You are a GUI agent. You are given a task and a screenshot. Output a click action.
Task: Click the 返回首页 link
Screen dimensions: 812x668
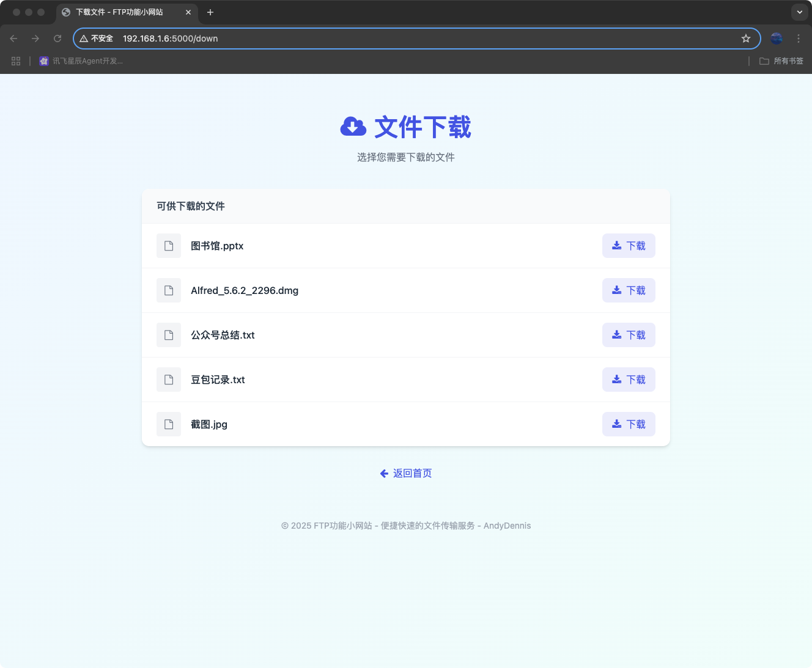(405, 473)
